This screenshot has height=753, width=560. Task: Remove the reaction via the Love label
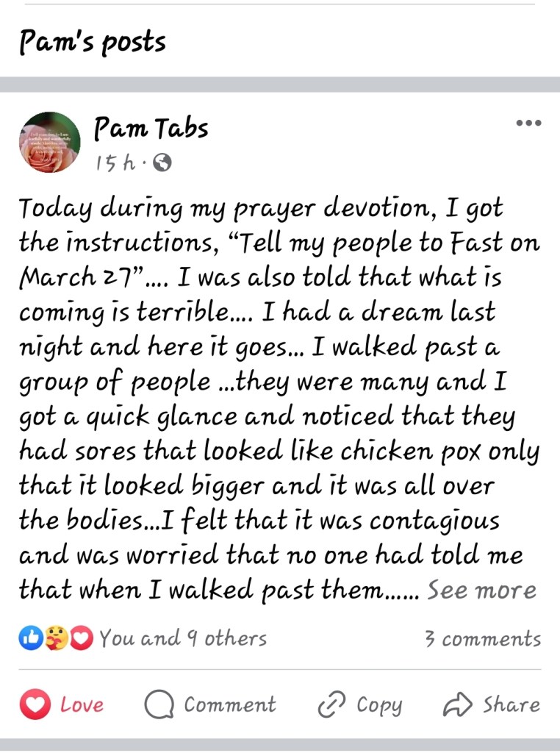[x=82, y=705]
